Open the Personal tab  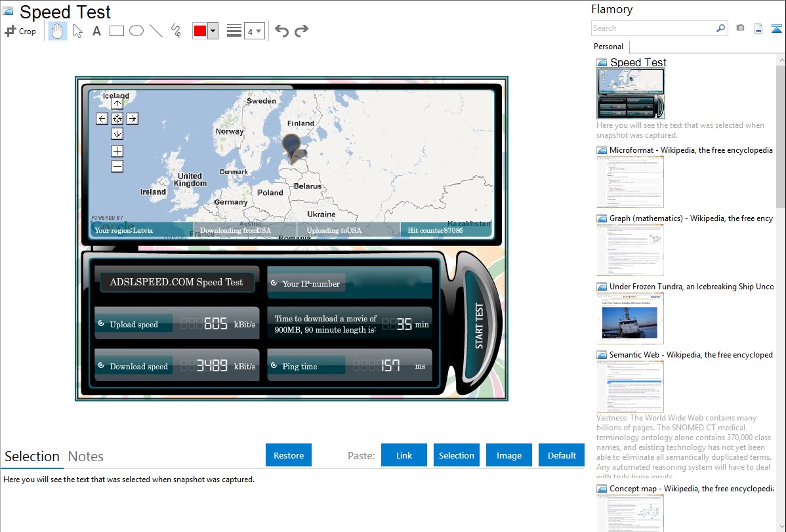tap(609, 47)
